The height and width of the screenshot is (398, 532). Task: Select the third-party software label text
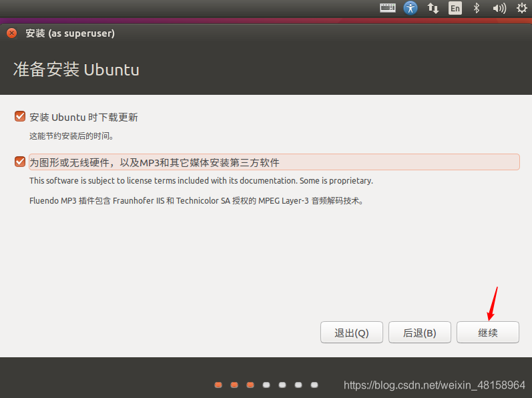point(154,162)
